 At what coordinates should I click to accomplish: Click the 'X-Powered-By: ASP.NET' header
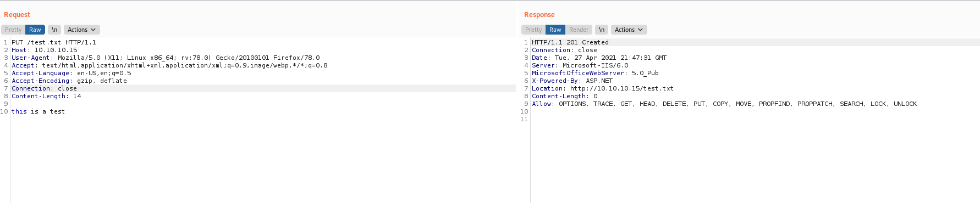pos(572,81)
